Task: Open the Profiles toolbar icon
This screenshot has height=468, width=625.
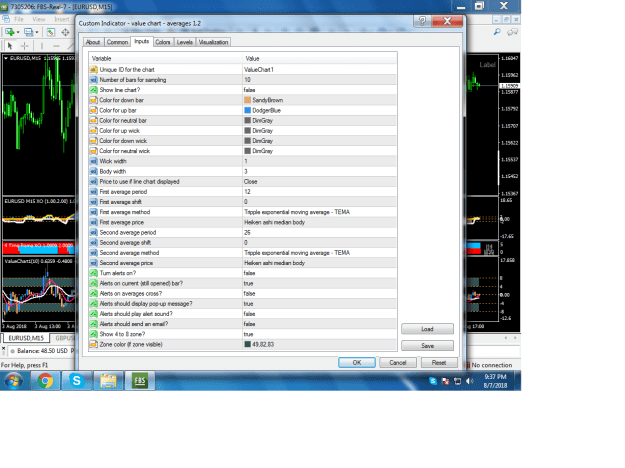Action: tap(28, 32)
